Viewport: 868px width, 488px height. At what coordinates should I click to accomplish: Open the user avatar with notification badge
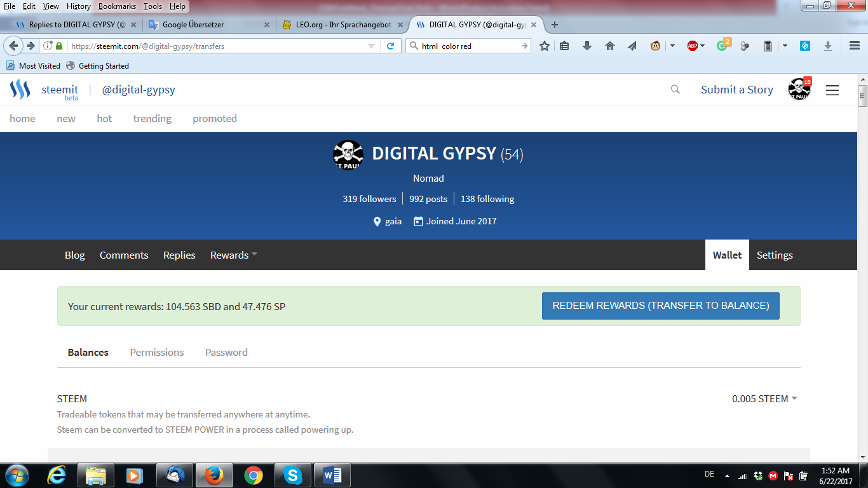pos(799,90)
